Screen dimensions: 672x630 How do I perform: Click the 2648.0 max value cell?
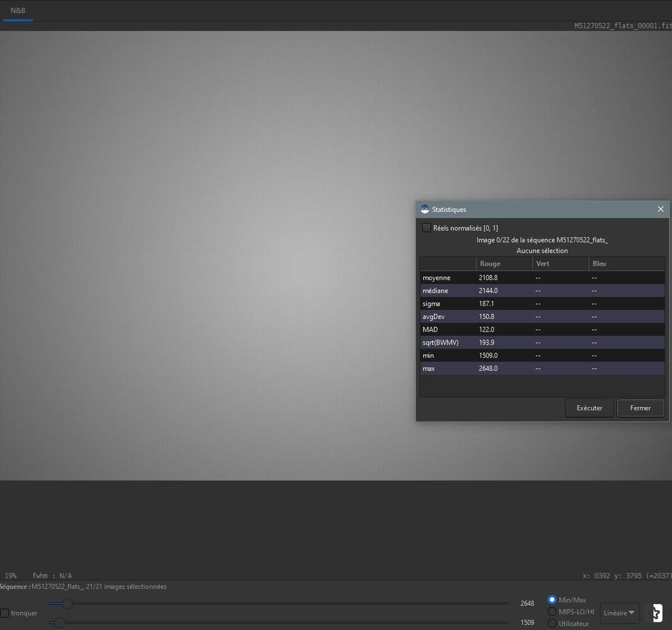click(x=488, y=369)
